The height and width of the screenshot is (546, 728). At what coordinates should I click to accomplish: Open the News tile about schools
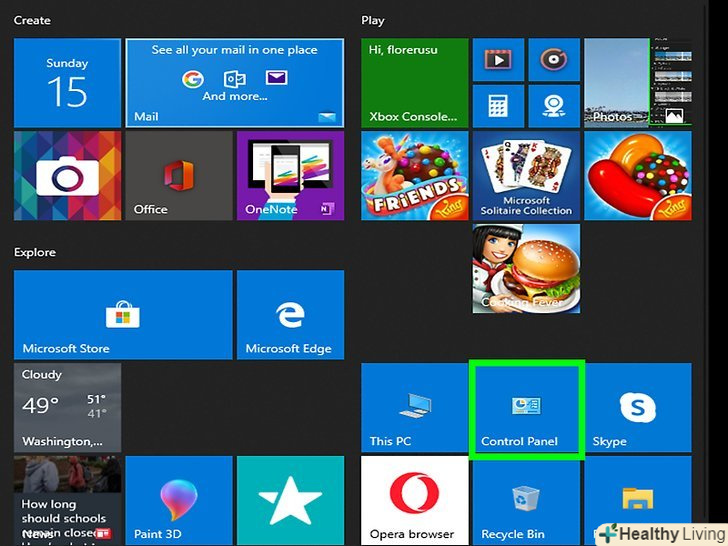(67, 500)
